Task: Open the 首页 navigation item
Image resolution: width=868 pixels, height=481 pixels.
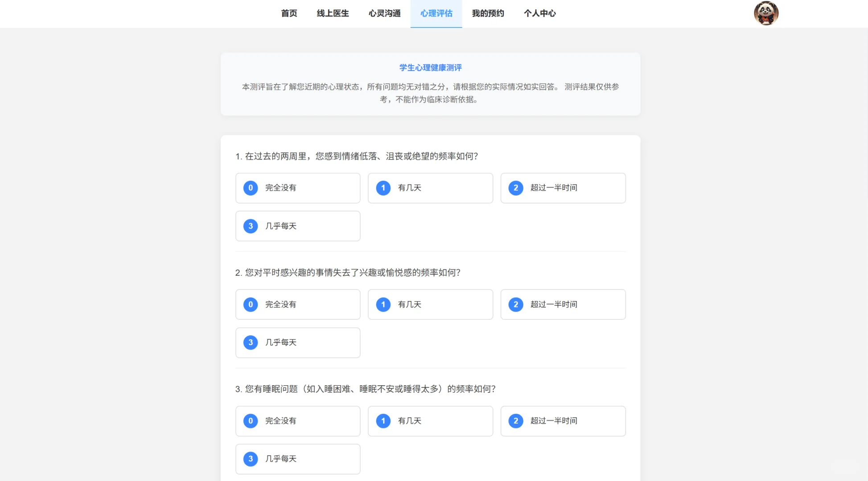Action: point(288,13)
